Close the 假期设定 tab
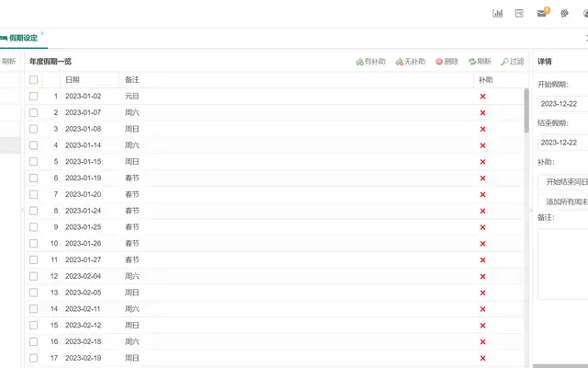The width and height of the screenshot is (588, 368). tap(42, 33)
